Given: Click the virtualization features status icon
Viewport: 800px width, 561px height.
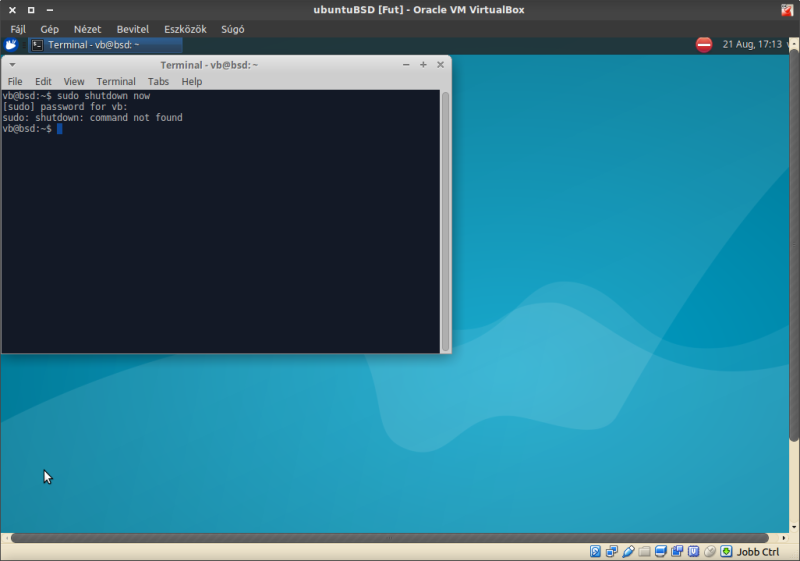Looking at the screenshot, I should [693, 551].
